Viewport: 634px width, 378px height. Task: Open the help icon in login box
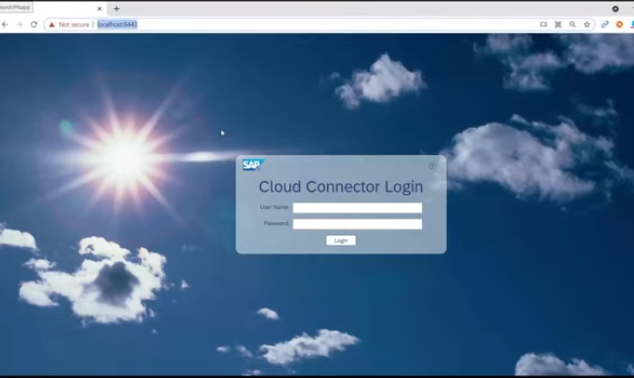(432, 166)
